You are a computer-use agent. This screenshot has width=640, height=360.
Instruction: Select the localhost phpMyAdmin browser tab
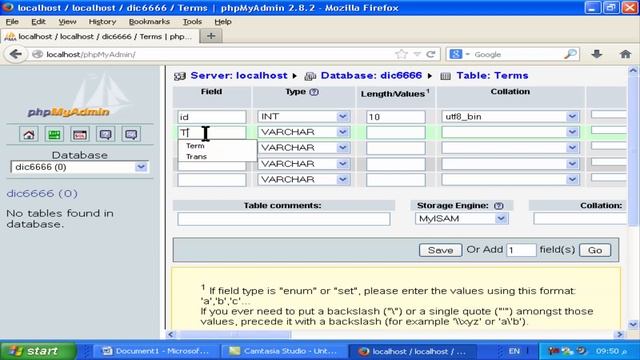(x=100, y=36)
